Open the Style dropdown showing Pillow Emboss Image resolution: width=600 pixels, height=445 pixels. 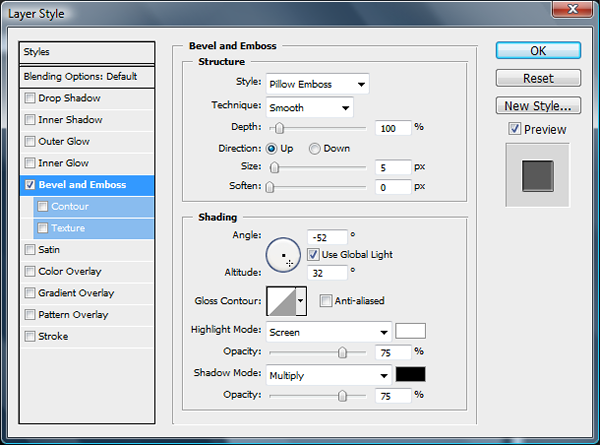pyautogui.click(x=317, y=84)
